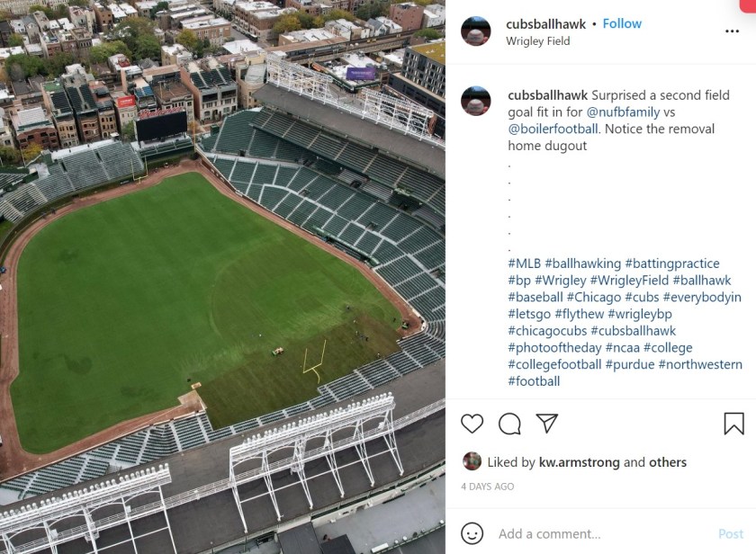
Task: Open @boilerfootball mention link
Action: click(x=553, y=129)
